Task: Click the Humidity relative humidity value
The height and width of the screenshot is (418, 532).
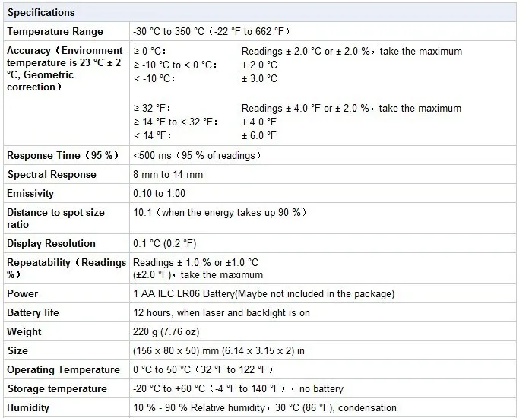Action: [264, 408]
